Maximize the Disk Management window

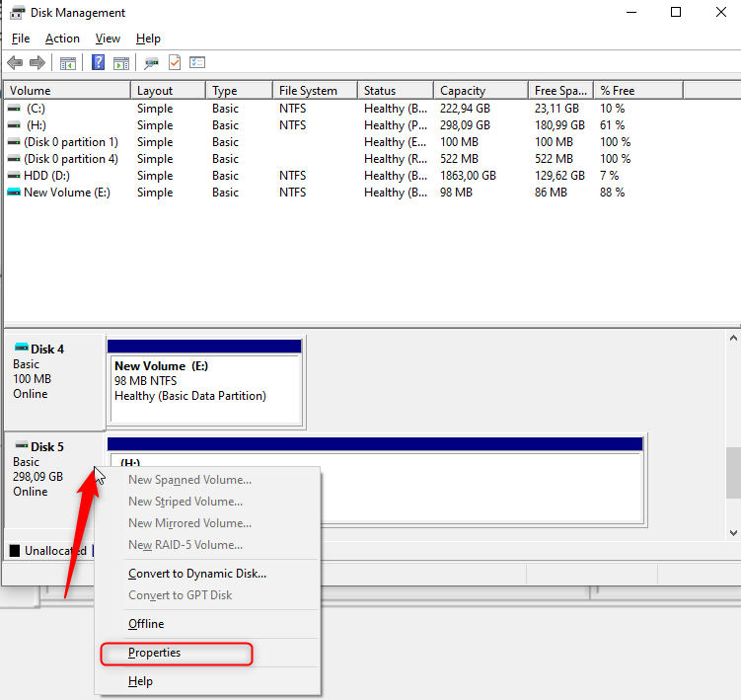[x=676, y=12]
